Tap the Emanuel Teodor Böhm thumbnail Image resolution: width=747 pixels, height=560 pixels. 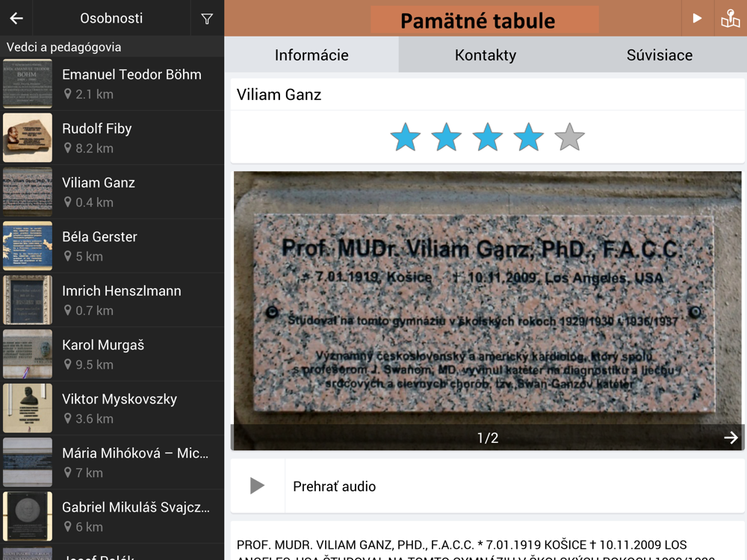point(28,84)
